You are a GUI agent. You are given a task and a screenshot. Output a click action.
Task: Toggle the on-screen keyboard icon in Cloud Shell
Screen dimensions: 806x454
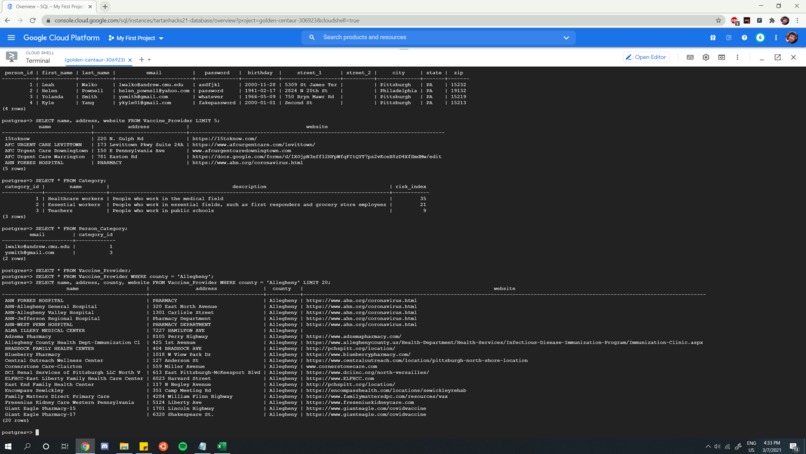pos(690,57)
